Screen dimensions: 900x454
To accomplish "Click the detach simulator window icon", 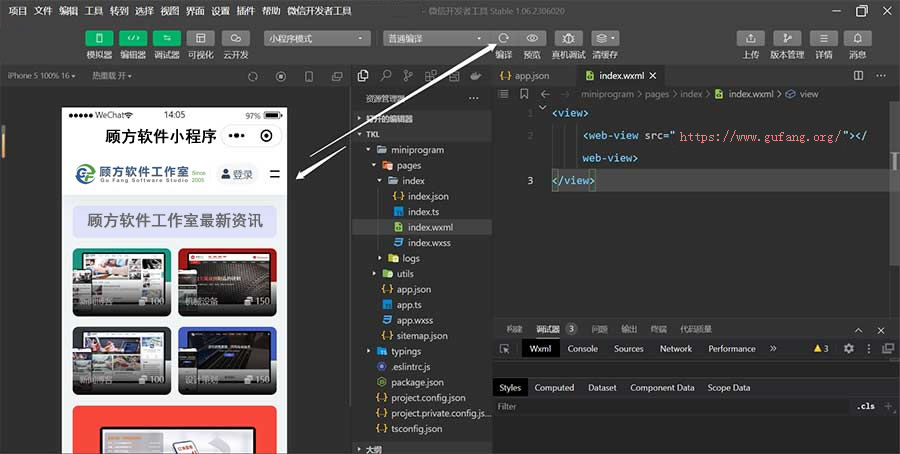I will (337, 76).
